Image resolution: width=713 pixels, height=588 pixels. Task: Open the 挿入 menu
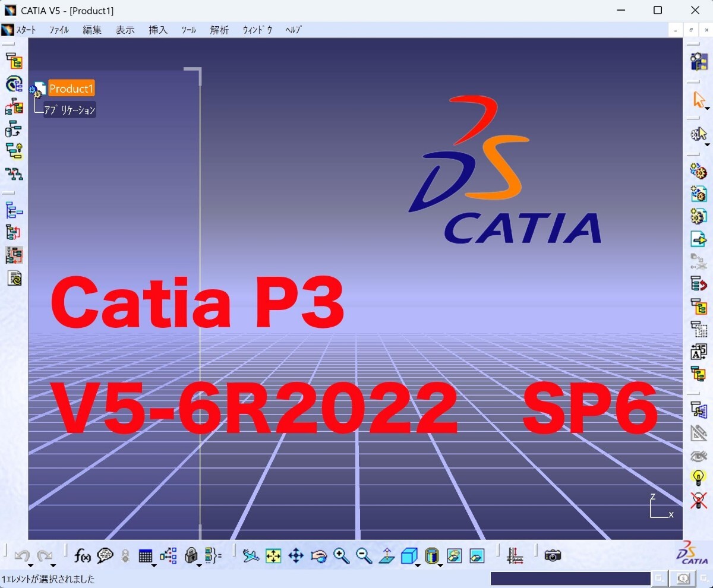[157, 29]
